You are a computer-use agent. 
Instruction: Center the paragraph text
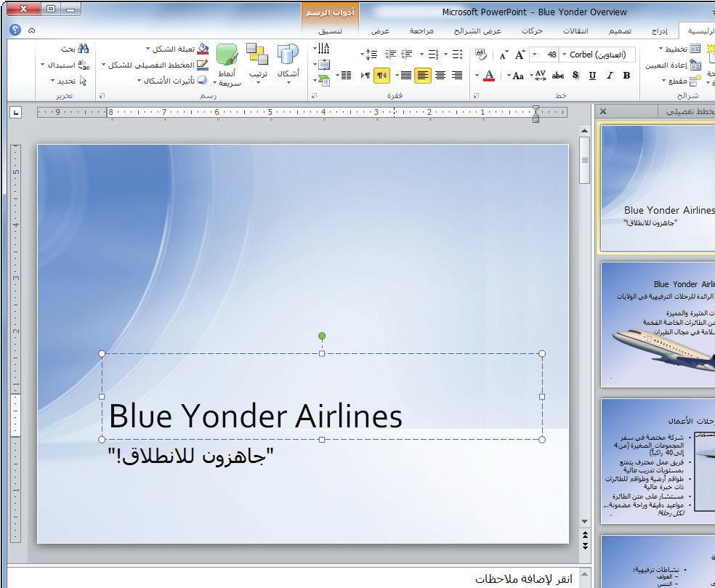pos(440,76)
